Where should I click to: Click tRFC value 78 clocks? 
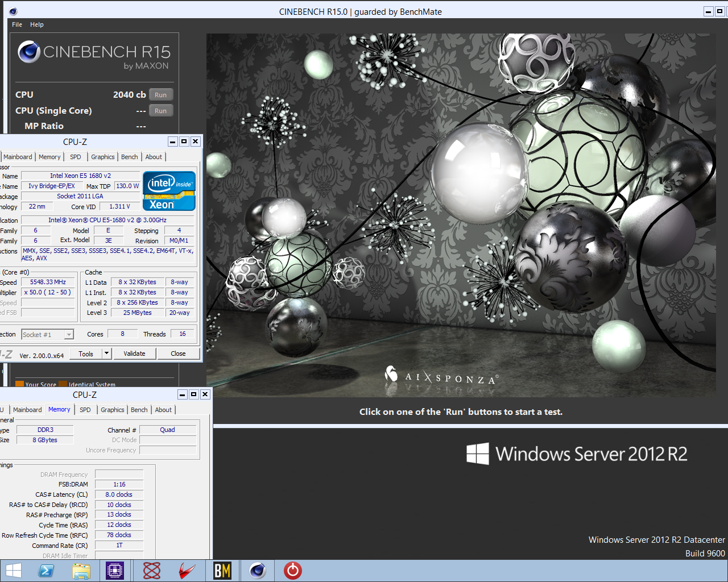tap(119, 535)
